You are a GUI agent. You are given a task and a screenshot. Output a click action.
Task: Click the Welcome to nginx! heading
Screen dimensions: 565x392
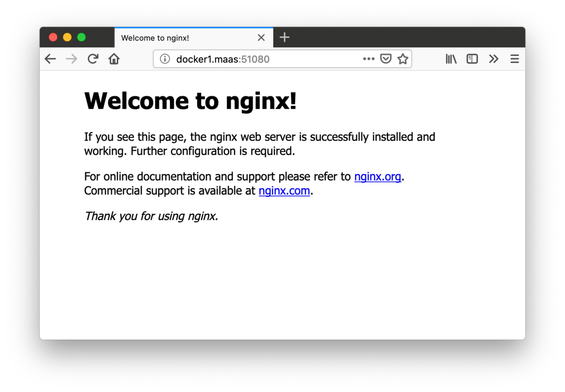click(190, 101)
